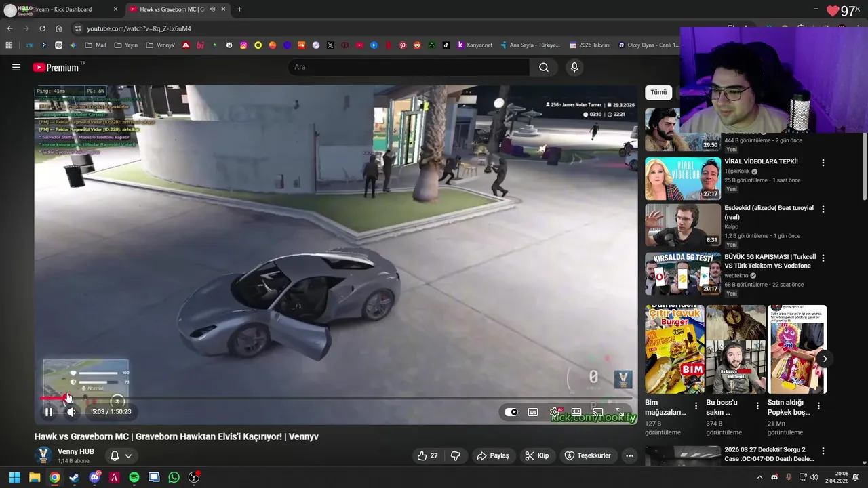Viewport: 868px width, 488px height.
Task: Open Steam from the taskbar
Action: [74, 477]
